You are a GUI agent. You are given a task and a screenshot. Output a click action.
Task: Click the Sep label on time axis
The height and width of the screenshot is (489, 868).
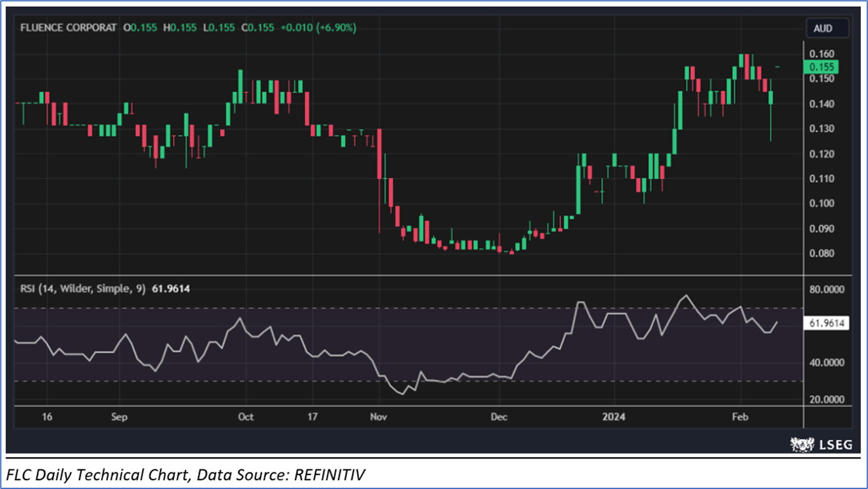[x=119, y=417]
